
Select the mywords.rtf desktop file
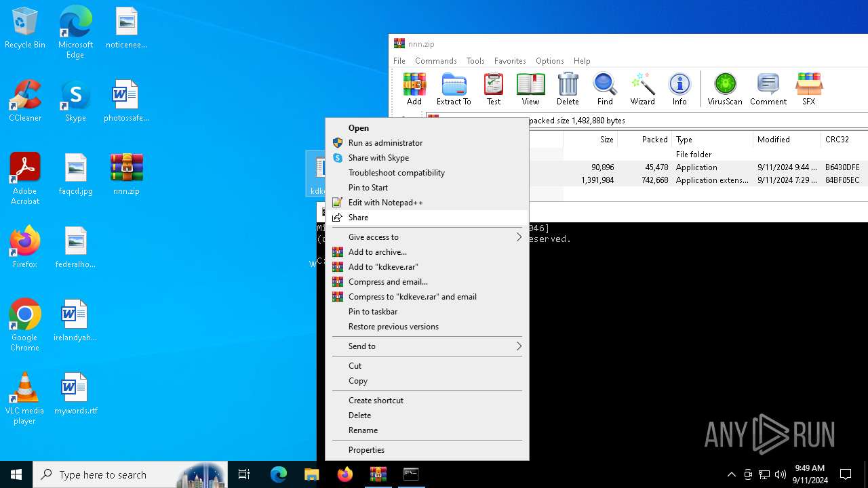pos(75,394)
